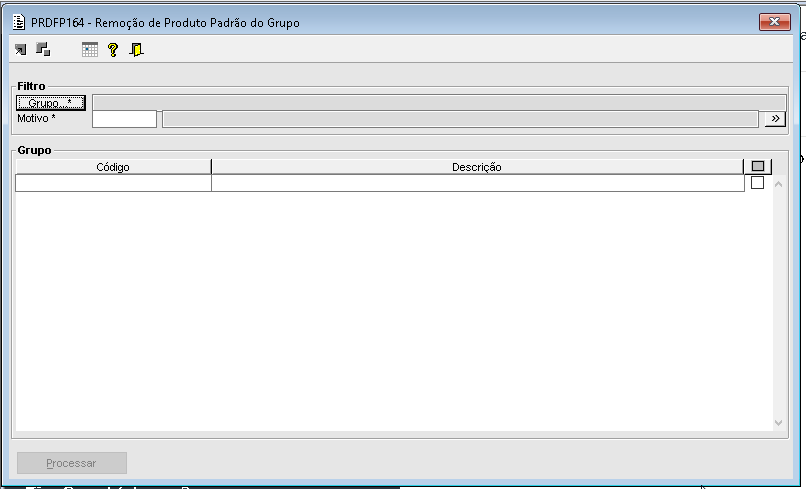Open help via the yellow question mark icon
Image resolution: width=806 pixels, height=489 pixels.
[113, 49]
